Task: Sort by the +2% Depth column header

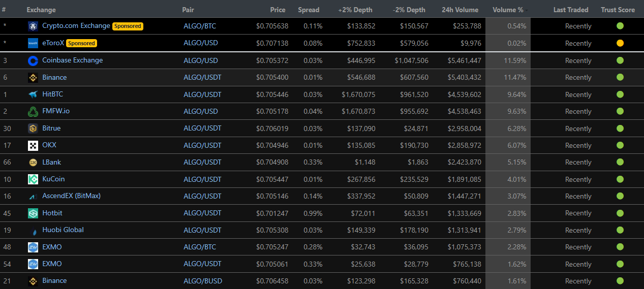Action: (355, 10)
